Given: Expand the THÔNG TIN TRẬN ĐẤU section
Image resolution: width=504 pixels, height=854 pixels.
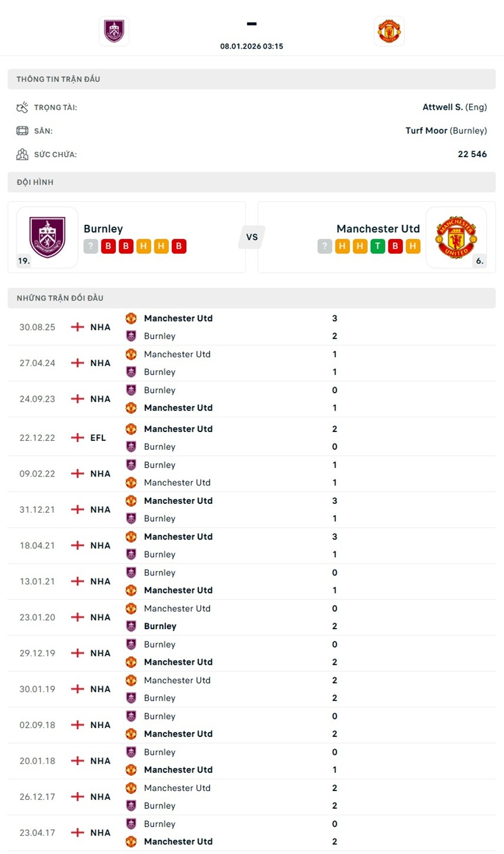Looking at the screenshot, I should tap(252, 78).
